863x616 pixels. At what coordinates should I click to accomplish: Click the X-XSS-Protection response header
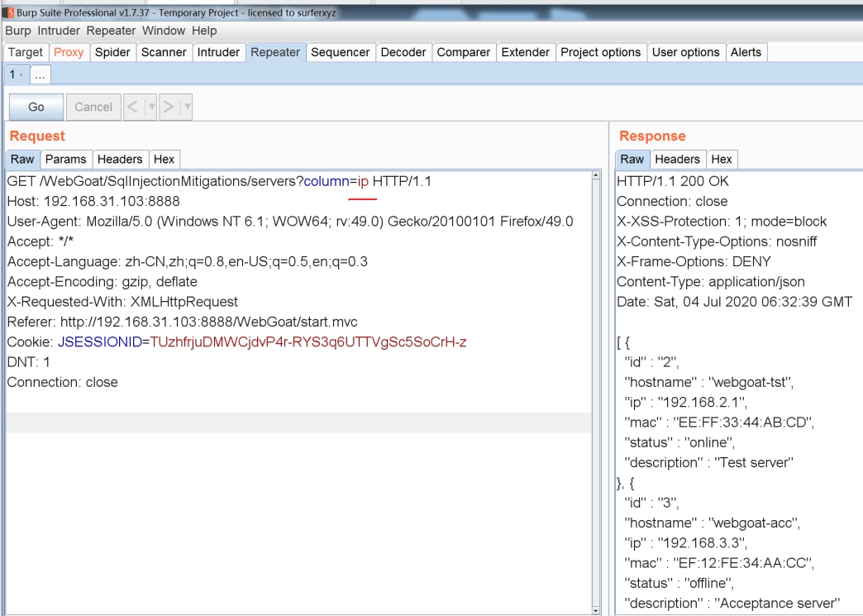tap(722, 222)
